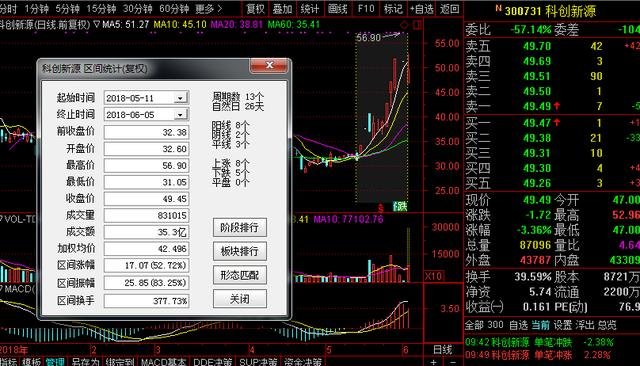Switch to the 15分钟 timeframe tab
Screen dimensions: 640x366
pyautogui.click(x=101, y=9)
